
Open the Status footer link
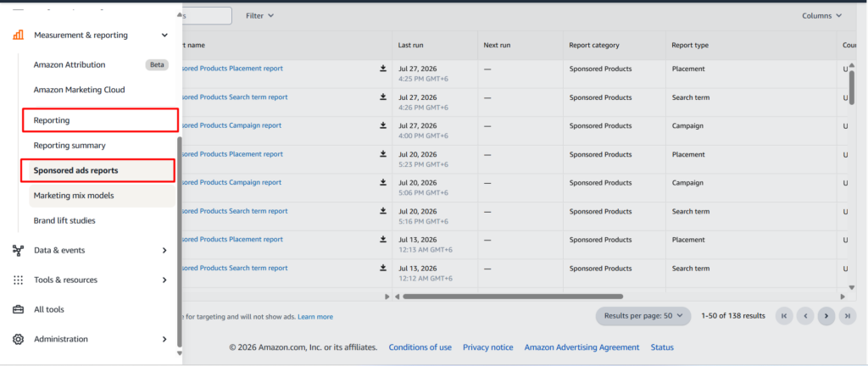coord(662,347)
